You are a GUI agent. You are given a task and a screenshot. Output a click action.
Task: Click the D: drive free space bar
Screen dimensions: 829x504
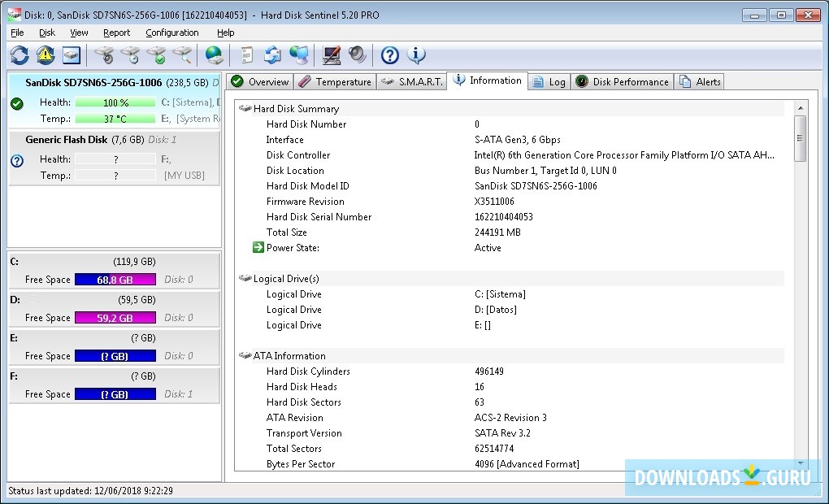[x=115, y=318]
